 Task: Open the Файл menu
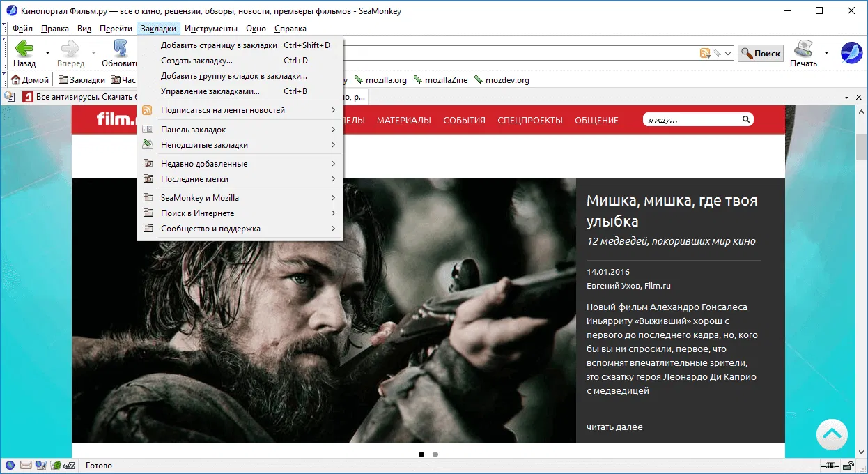tap(22, 29)
